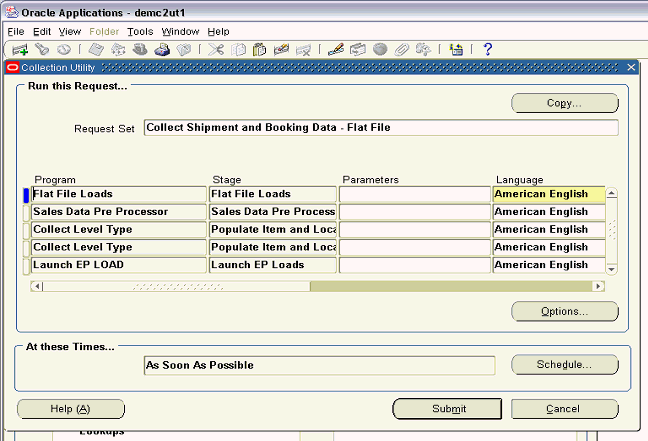Open the Help menu

click(218, 32)
